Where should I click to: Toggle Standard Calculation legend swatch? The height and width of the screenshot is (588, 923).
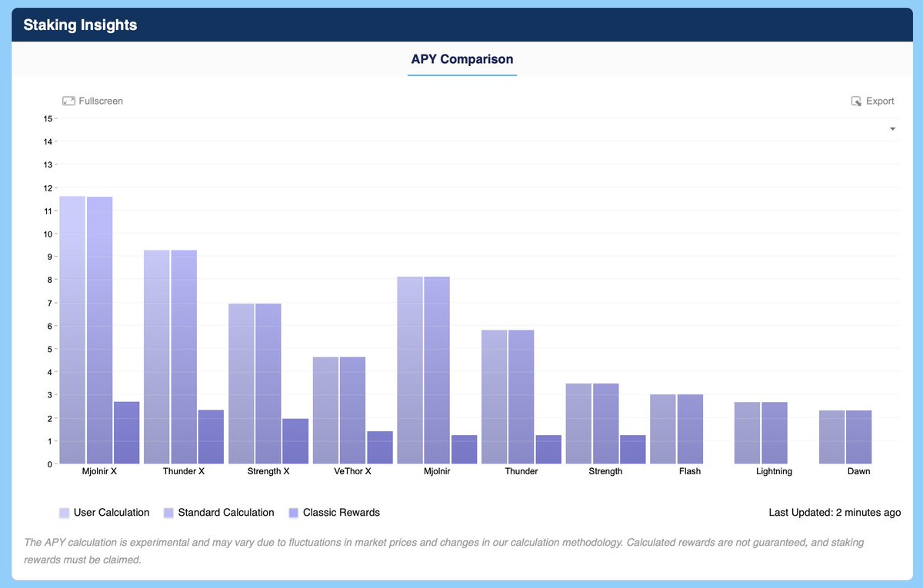pyautogui.click(x=168, y=513)
